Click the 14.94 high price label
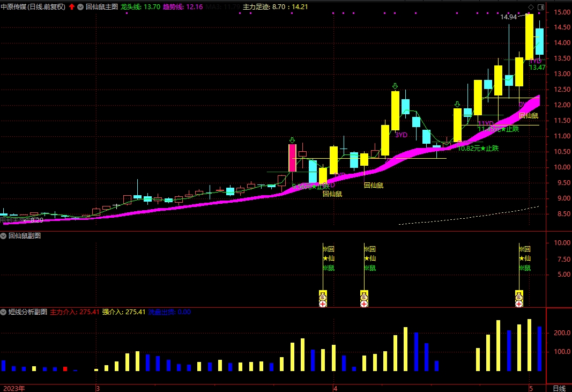The height and width of the screenshot is (392, 572). 509,17
